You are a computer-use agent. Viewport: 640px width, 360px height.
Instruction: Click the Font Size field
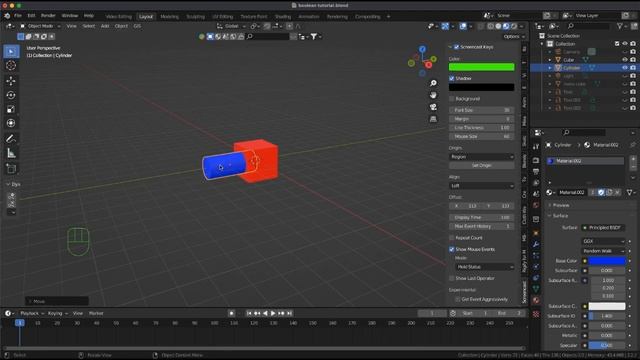click(x=482, y=110)
